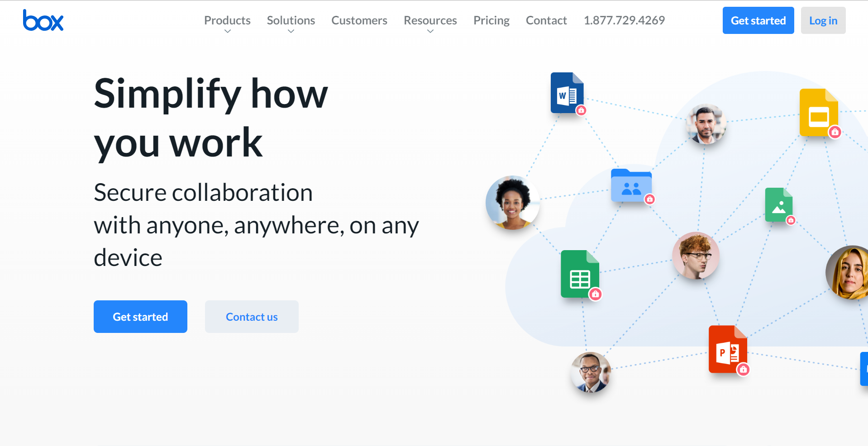This screenshot has height=446, width=868.
Task: Click Get started in the header
Action: click(x=758, y=20)
